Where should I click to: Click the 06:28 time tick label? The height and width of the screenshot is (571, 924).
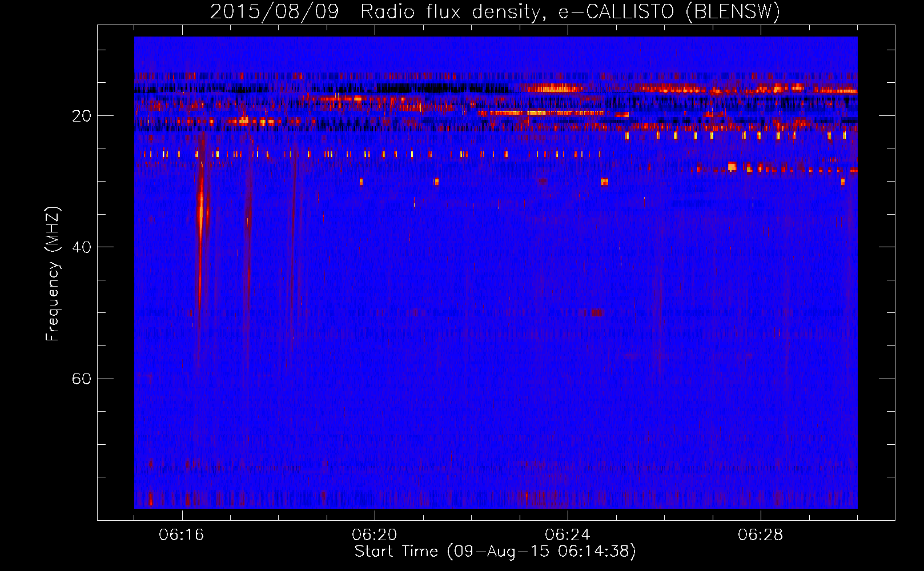pos(761,535)
